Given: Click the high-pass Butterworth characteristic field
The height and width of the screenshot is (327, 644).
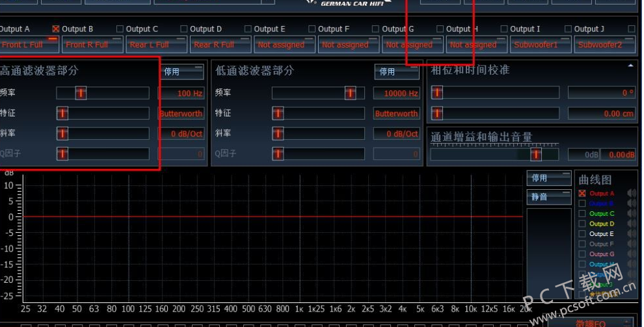Looking at the screenshot, I should (181, 113).
